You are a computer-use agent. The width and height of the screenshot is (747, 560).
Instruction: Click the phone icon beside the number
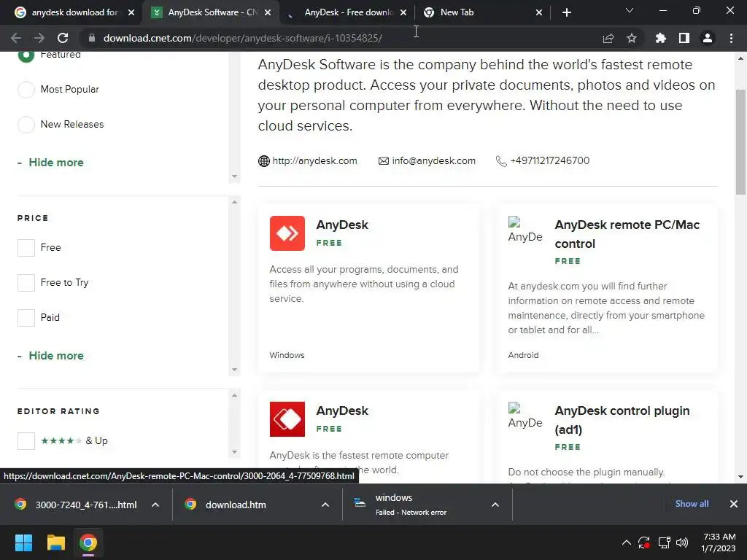pos(501,161)
